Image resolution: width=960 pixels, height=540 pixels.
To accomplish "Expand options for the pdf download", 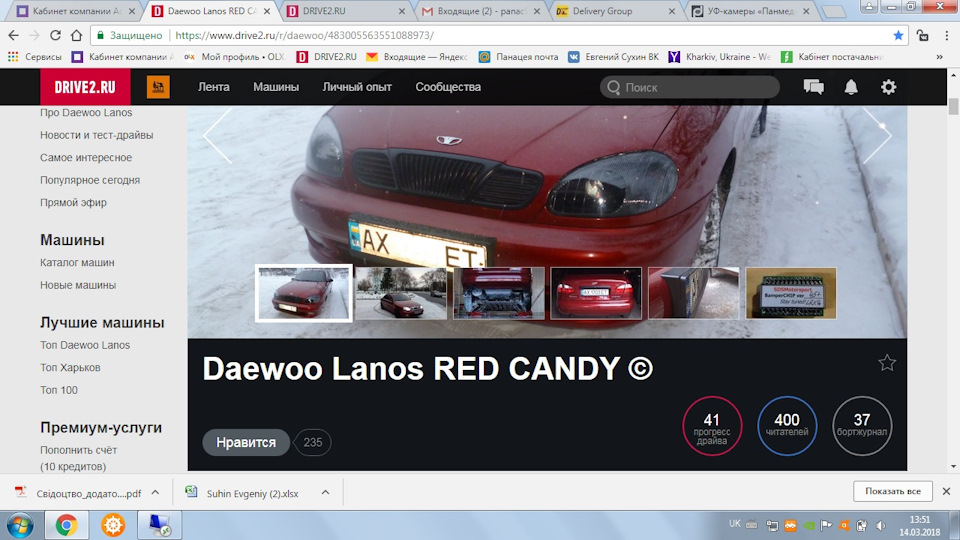I will [156, 492].
